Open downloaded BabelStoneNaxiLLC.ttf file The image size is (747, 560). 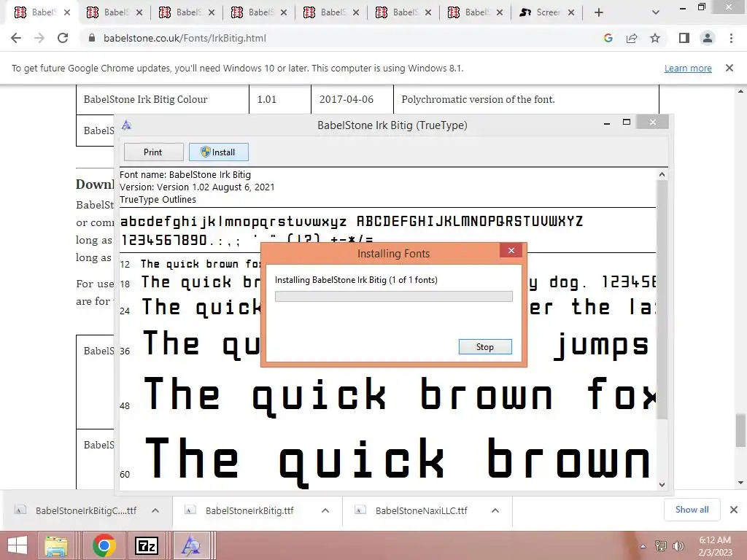(x=421, y=510)
